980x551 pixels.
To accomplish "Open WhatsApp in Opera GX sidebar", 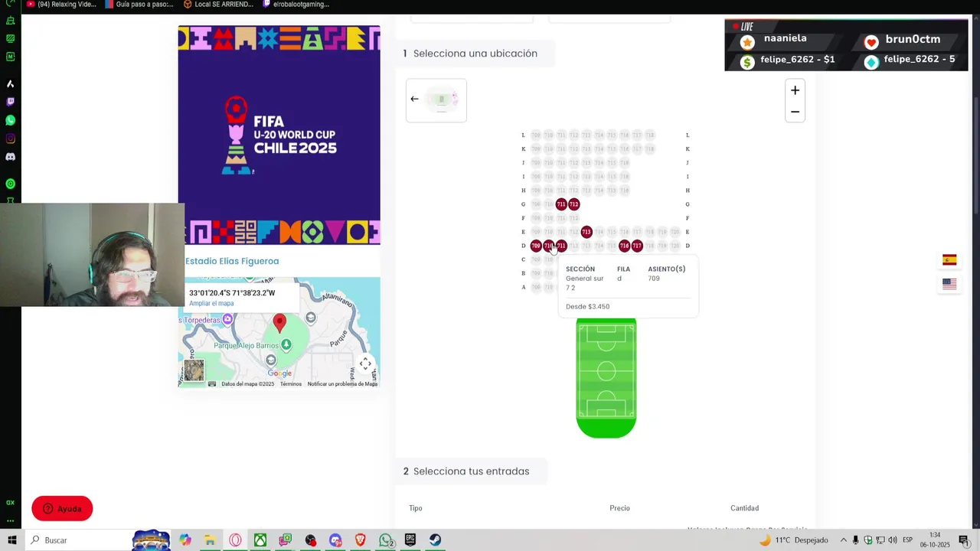I will coord(10,120).
